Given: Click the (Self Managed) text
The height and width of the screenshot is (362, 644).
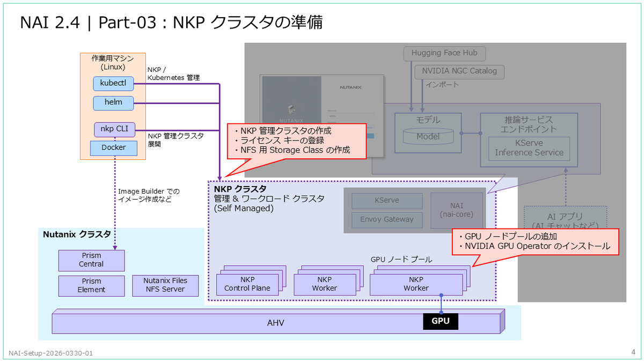Looking at the screenshot, I should [x=244, y=208].
